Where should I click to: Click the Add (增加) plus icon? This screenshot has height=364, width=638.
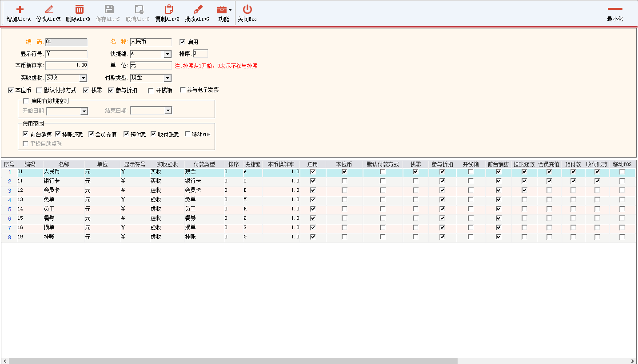[20, 9]
